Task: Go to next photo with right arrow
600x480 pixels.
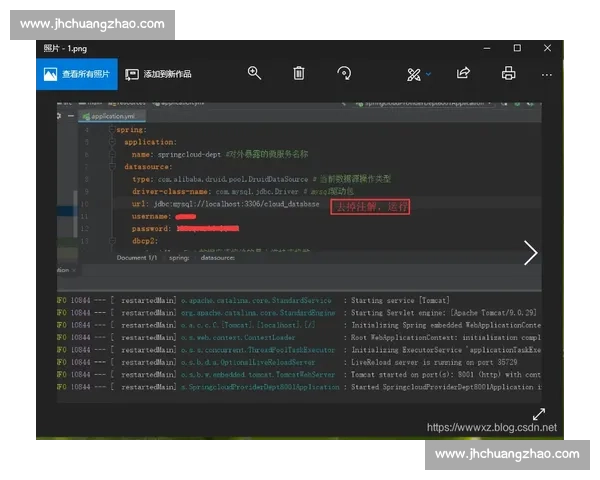Action: click(530, 253)
